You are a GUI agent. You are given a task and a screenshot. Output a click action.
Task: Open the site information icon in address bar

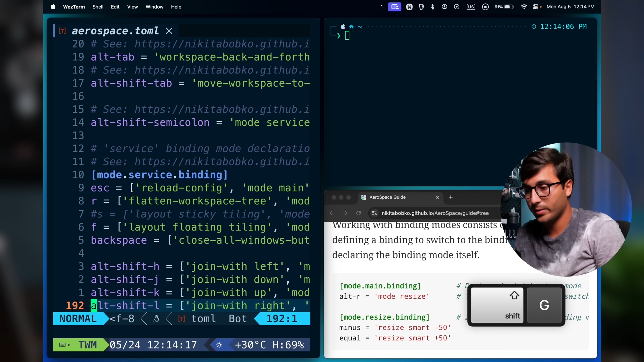[374, 213]
